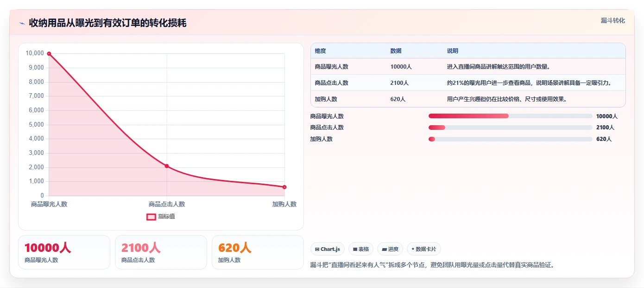Click the 漏斗转化 label in header
Viewport: 644px width, 288px height.
point(613,20)
